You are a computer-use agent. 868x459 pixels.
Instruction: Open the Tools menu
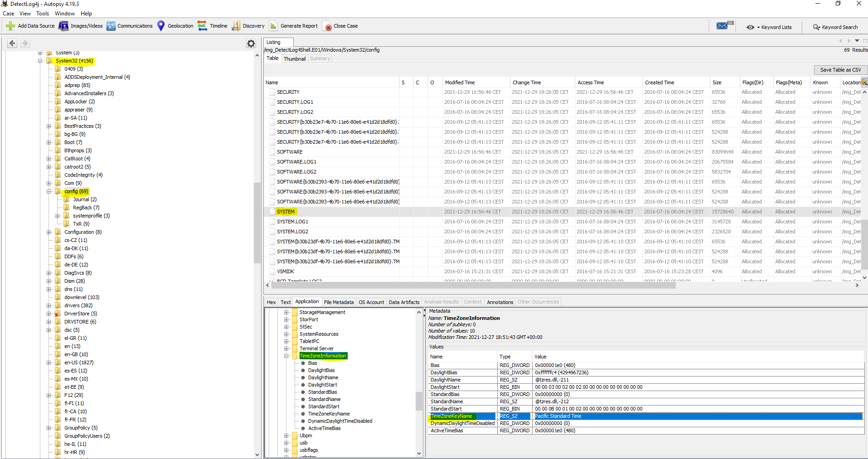coord(43,14)
